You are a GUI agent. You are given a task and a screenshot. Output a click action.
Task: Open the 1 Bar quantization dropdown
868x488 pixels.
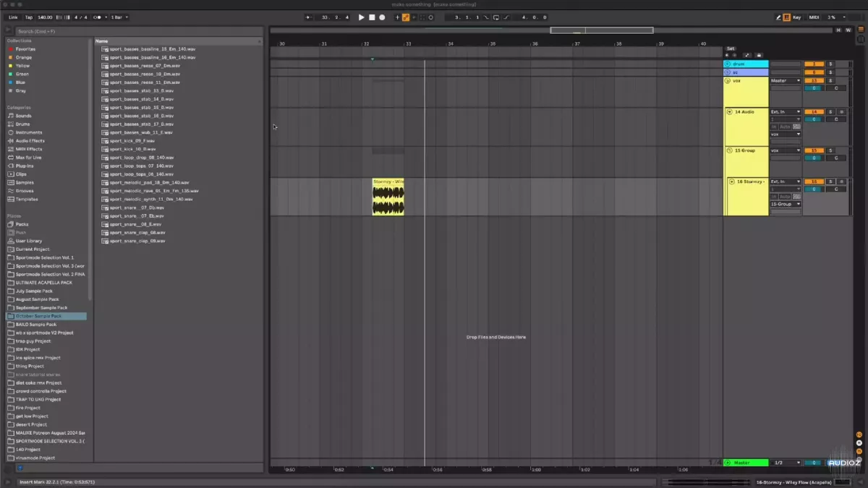tap(117, 17)
